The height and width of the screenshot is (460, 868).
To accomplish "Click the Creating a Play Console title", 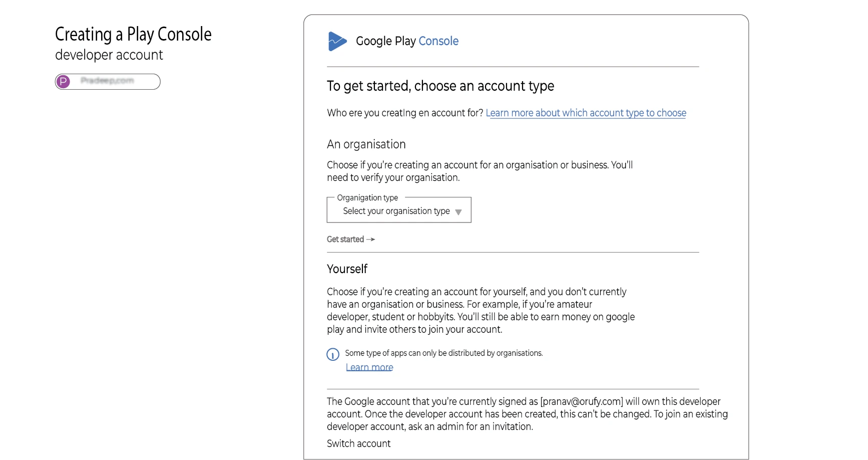I will pos(133,34).
